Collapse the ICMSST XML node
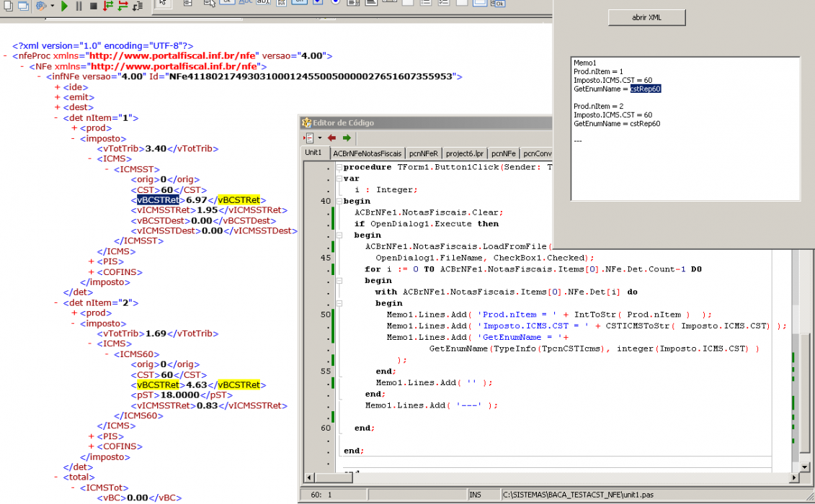This screenshot has width=815, height=504. [x=107, y=169]
